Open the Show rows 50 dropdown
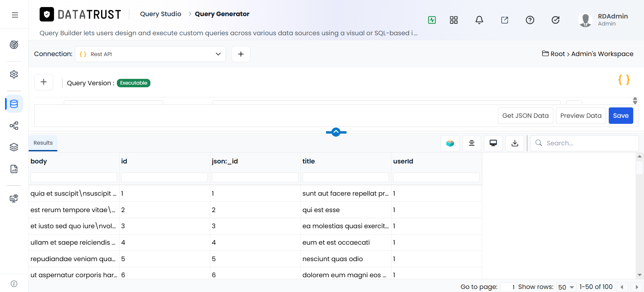Image resolution: width=644 pixels, height=292 pixels. (566, 287)
